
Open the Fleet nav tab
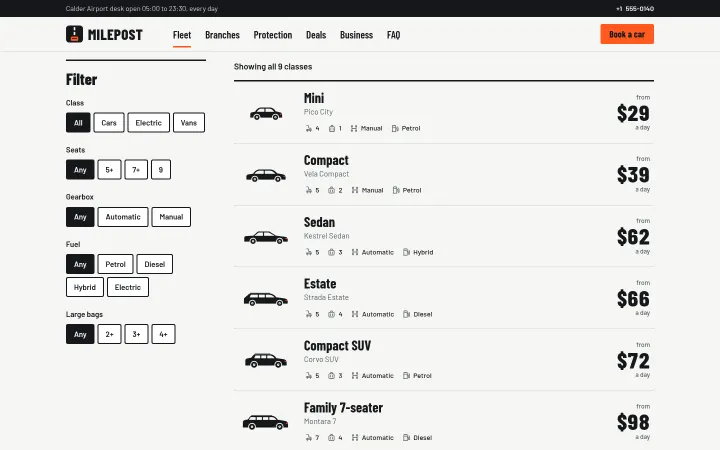click(182, 35)
